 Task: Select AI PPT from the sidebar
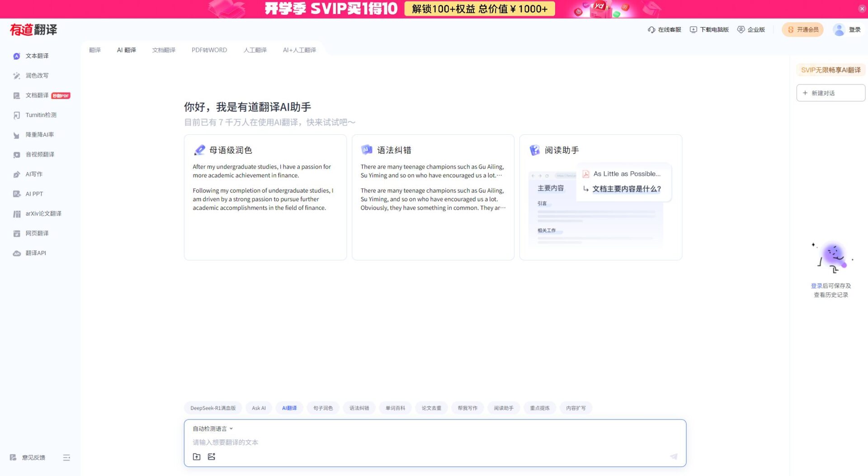coord(34,193)
